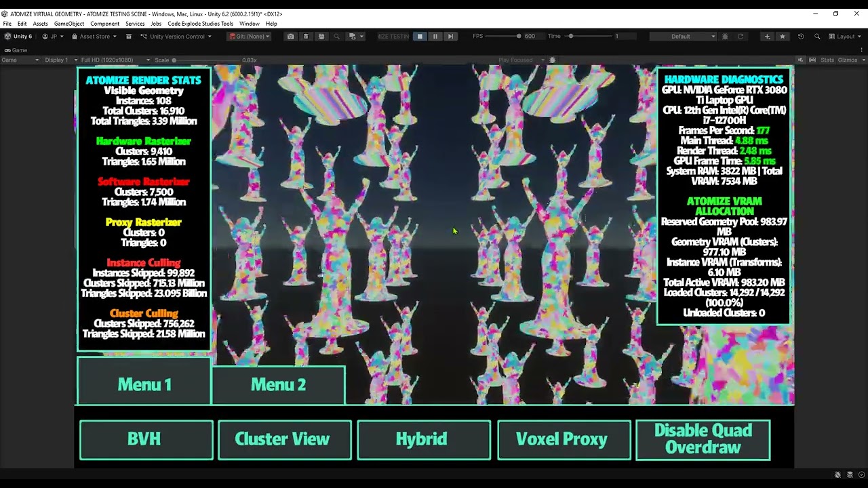Open the undo history clock icon

coord(801,37)
